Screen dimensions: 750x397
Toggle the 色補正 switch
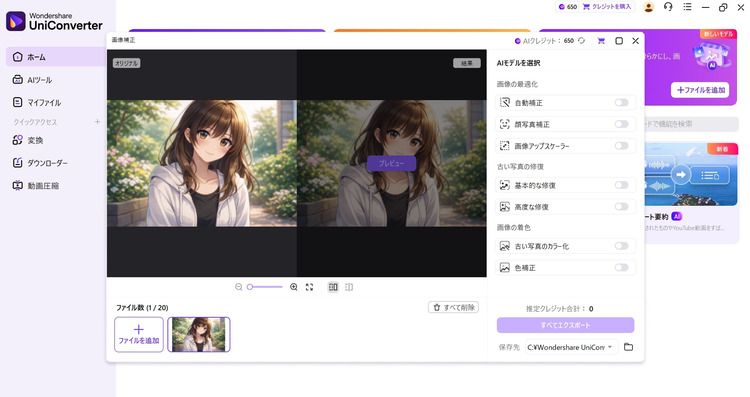coord(621,267)
